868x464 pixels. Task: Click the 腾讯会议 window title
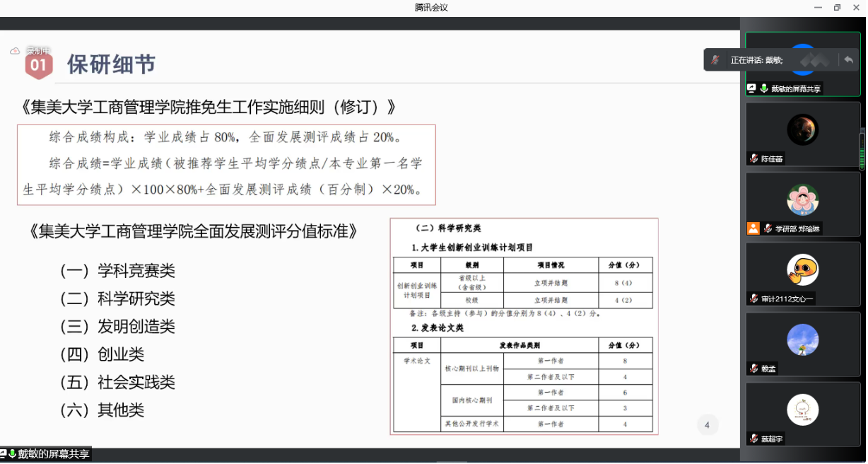click(431, 8)
